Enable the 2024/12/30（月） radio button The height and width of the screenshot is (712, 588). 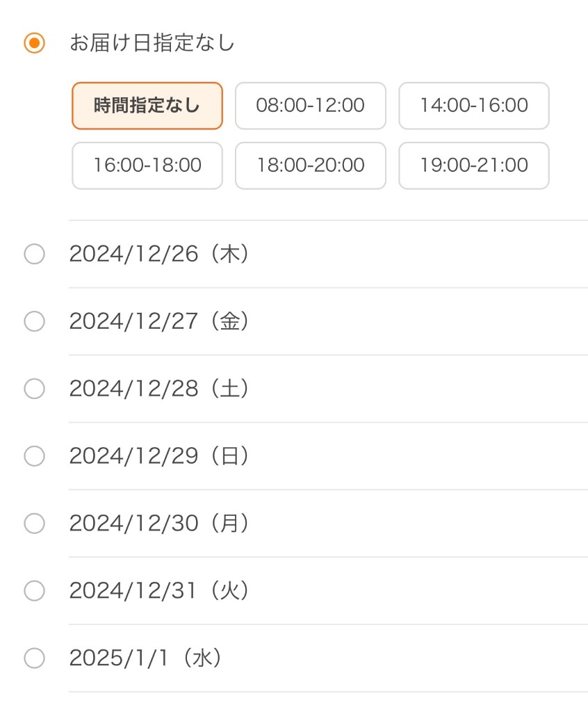point(34,523)
